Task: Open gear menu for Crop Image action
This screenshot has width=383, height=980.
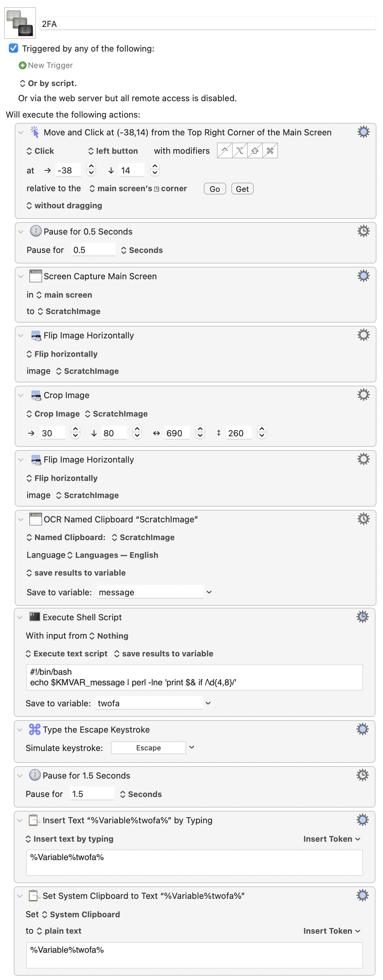Action: [363, 395]
